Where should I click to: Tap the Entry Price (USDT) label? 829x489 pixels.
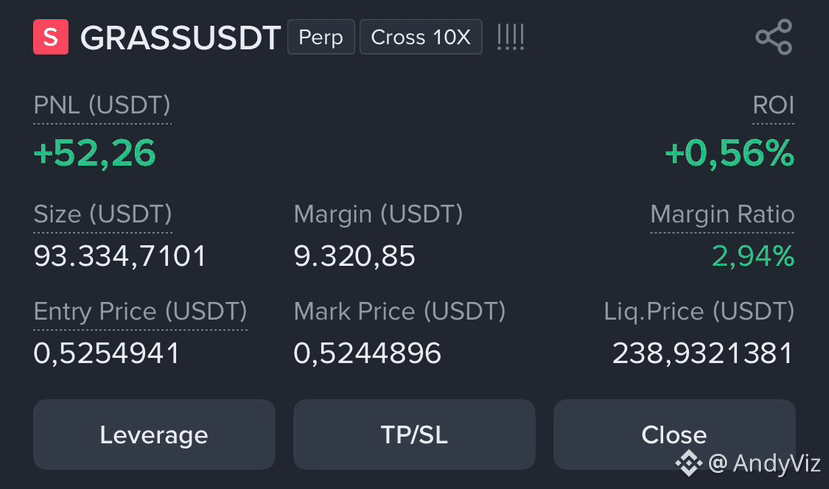pyautogui.click(x=140, y=311)
